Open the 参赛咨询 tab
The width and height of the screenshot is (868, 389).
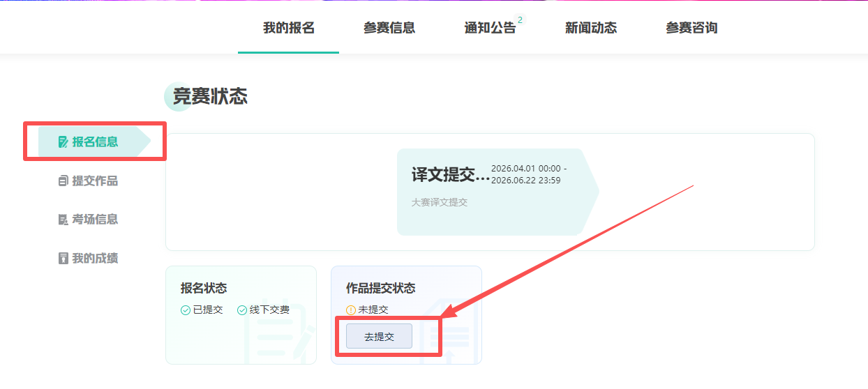click(x=691, y=28)
